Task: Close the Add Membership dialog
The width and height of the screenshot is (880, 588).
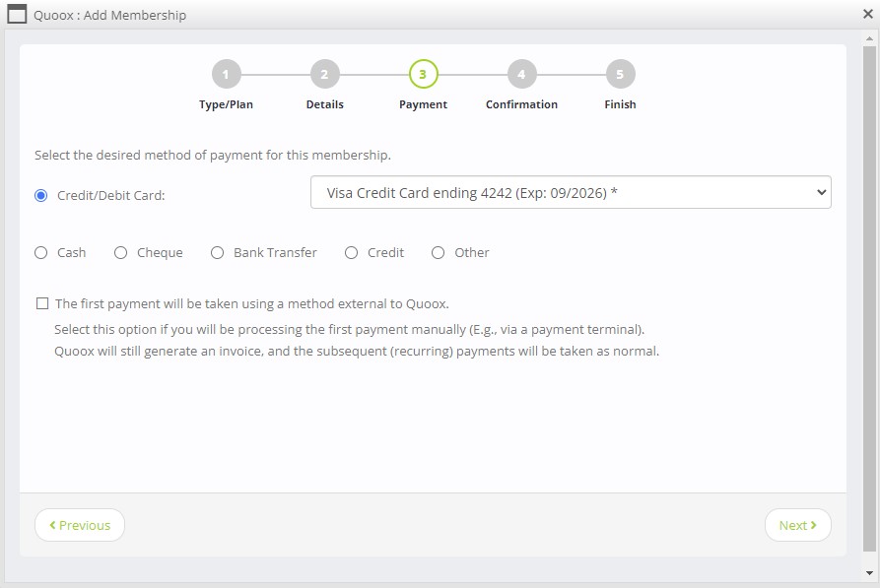Action: [866, 14]
